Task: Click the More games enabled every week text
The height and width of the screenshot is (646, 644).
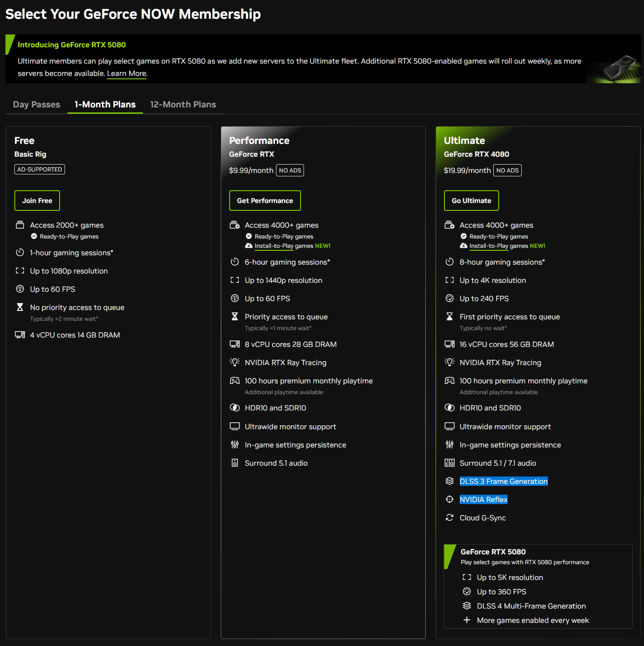Action: click(533, 620)
